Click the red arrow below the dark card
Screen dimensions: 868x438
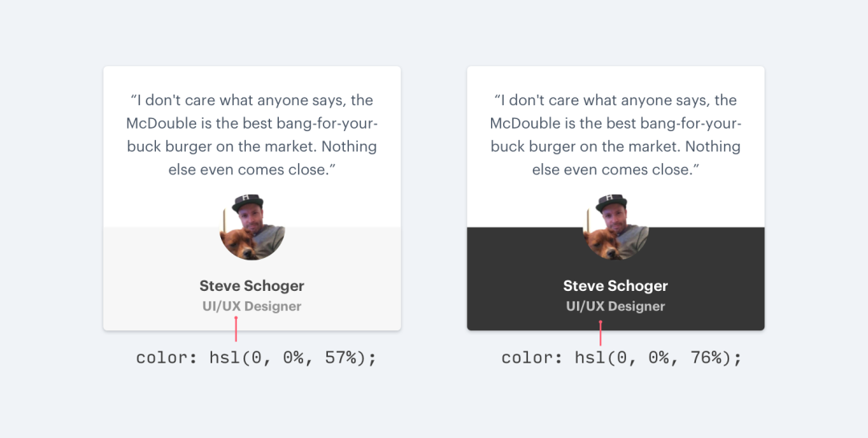[600, 333]
